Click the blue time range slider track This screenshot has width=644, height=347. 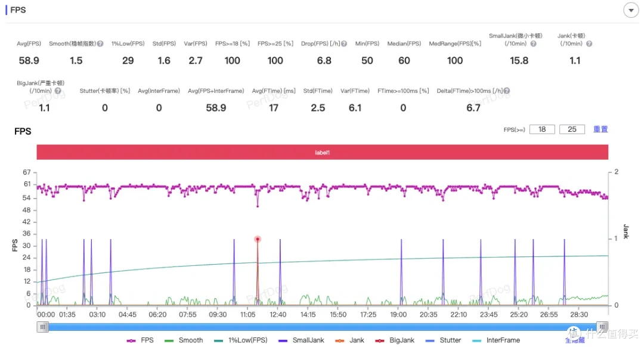coord(323,327)
